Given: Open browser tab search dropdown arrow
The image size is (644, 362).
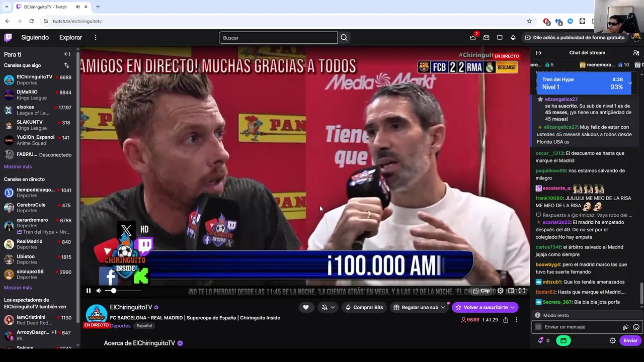Looking at the screenshot, I should 7,7.
